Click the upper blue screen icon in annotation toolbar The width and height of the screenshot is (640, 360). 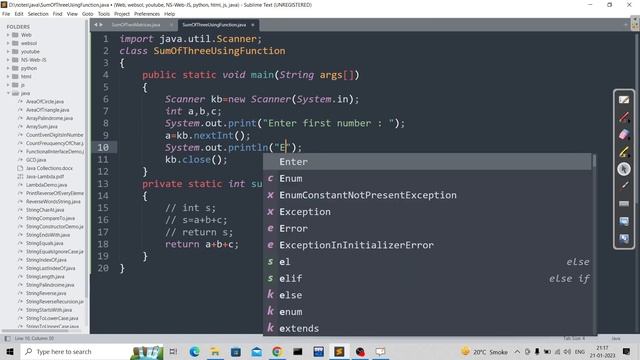point(624,221)
